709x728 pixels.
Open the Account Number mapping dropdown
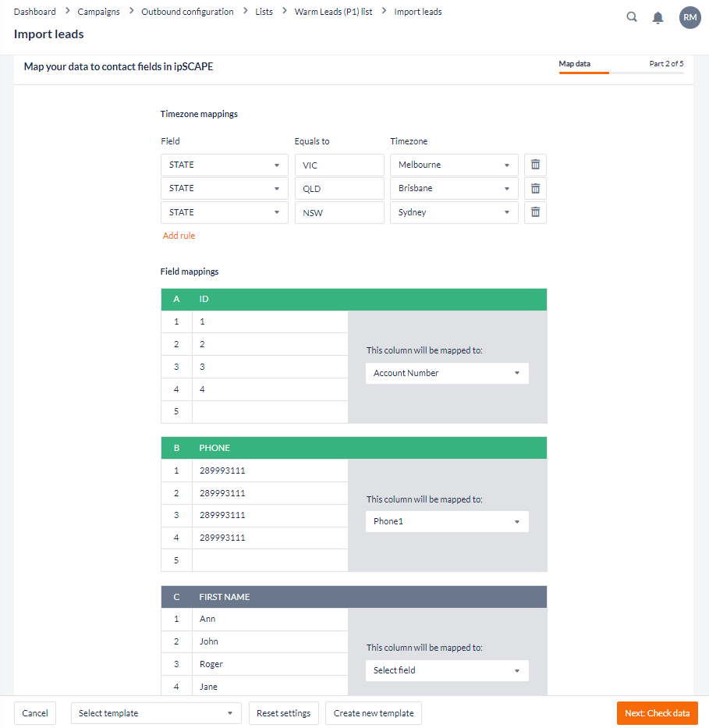pyautogui.click(x=447, y=373)
